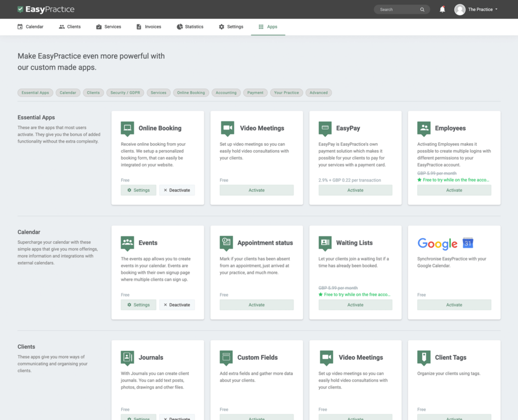Image resolution: width=518 pixels, height=420 pixels.
Task: Click the Events app icon
Action: [x=127, y=243]
